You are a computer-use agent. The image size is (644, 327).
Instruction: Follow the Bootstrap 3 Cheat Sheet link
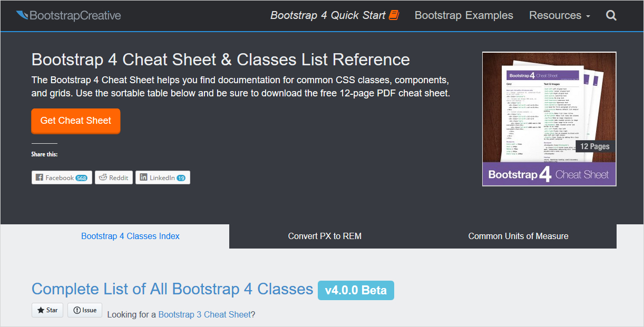pyautogui.click(x=204, y=314)
